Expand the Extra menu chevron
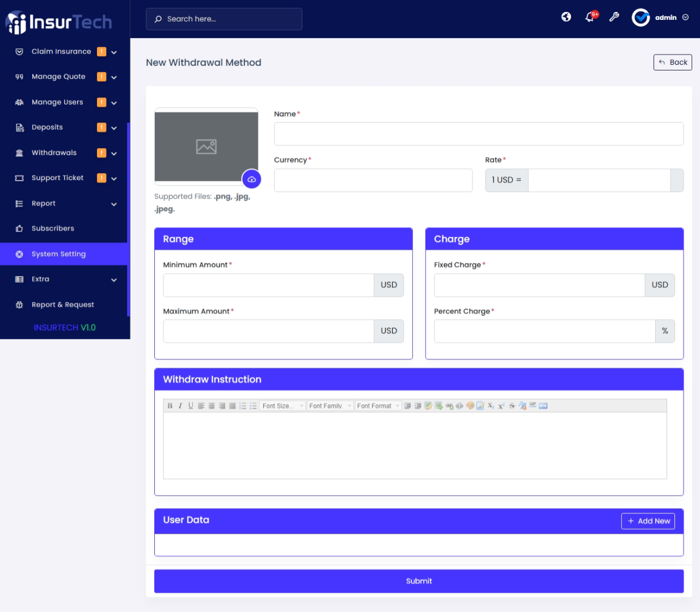Screen dimensions: 700x612 click(114, 280)
